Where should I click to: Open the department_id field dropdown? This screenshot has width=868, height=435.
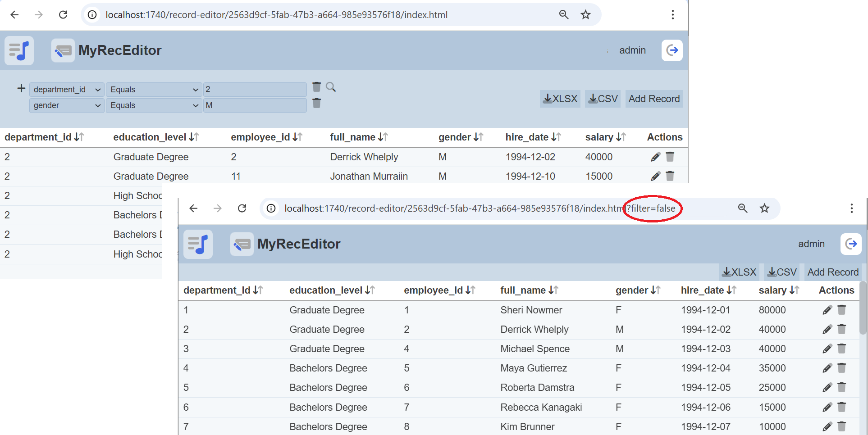click(67, 90)
